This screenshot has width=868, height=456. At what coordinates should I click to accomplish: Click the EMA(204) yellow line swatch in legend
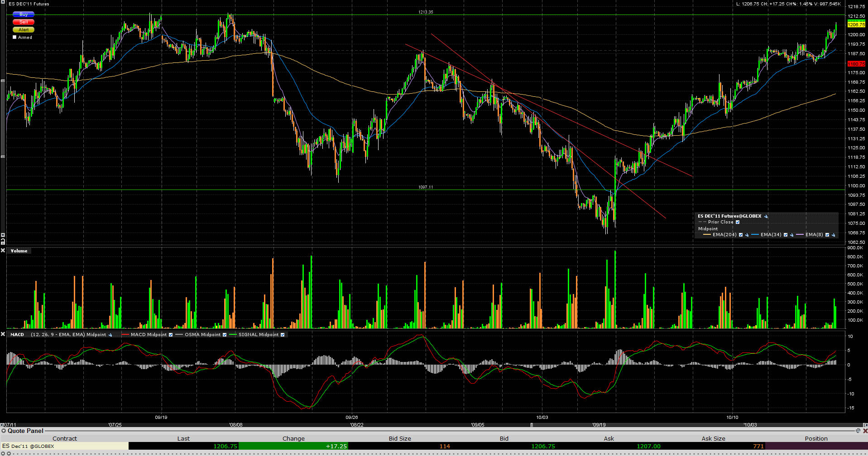(706, 235)
